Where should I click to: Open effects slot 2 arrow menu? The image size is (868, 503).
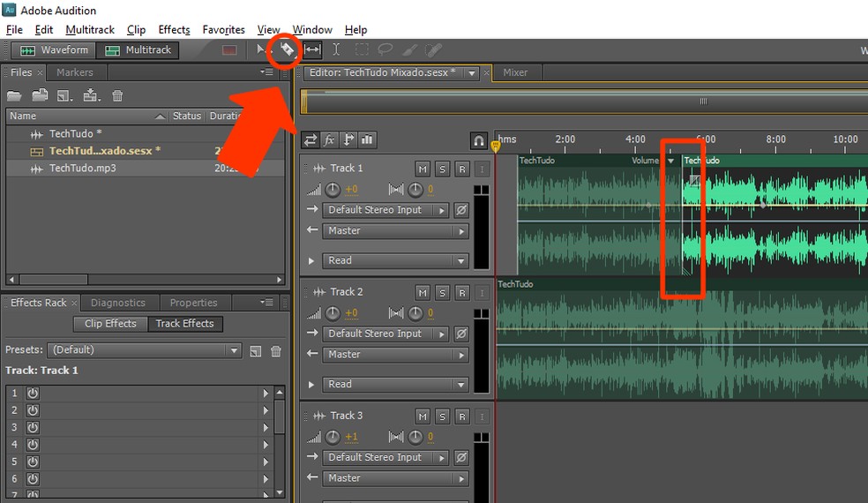266,410
